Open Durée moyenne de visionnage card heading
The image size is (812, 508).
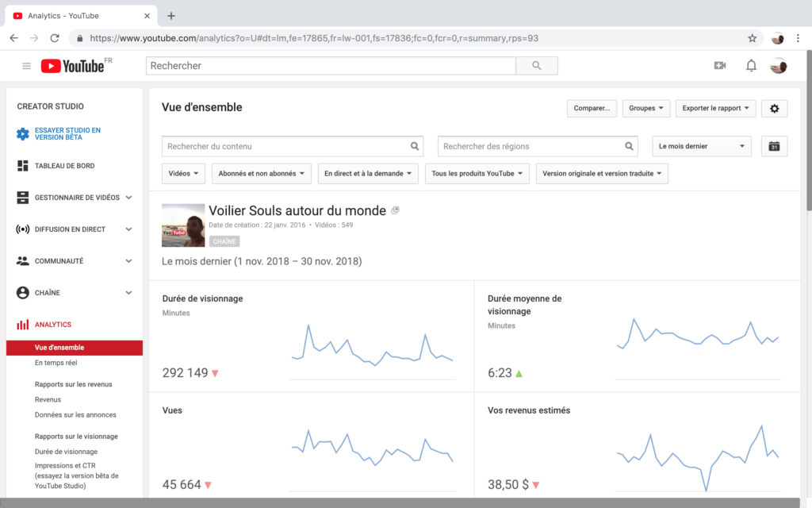pyautogui.click(x=525, y=305)
